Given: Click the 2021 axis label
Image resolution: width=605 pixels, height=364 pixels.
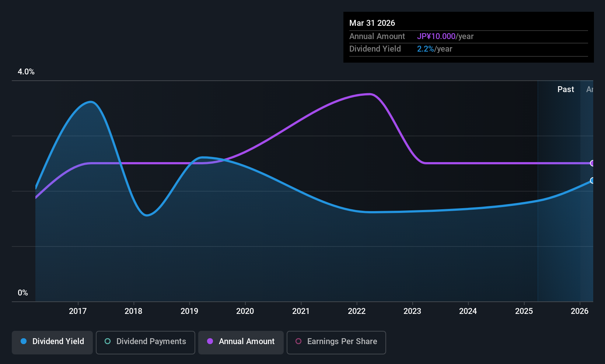Looking at the screenshot, I should (x=301, y=311).
